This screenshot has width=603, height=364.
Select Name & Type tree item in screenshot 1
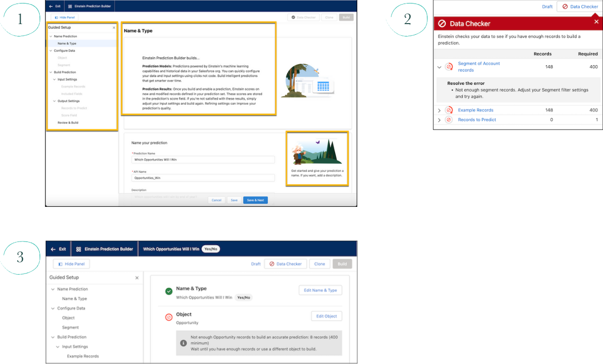coord(67,44)
